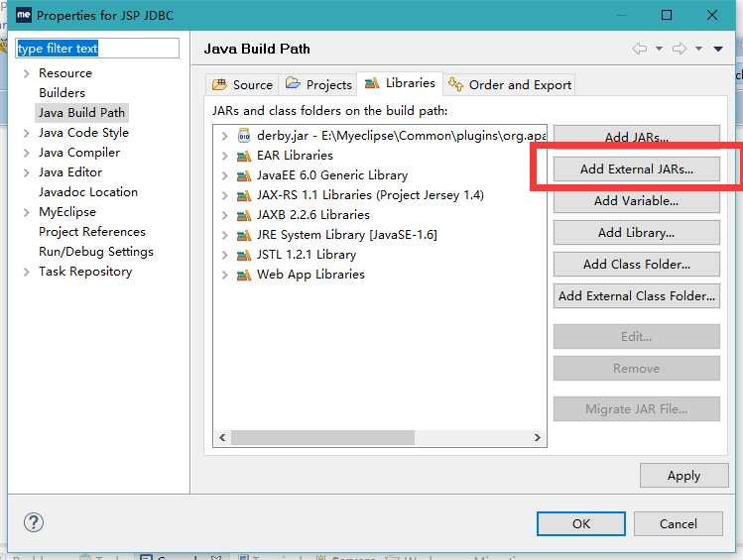Dismiss dialog with Cancel button

point(679,523)
